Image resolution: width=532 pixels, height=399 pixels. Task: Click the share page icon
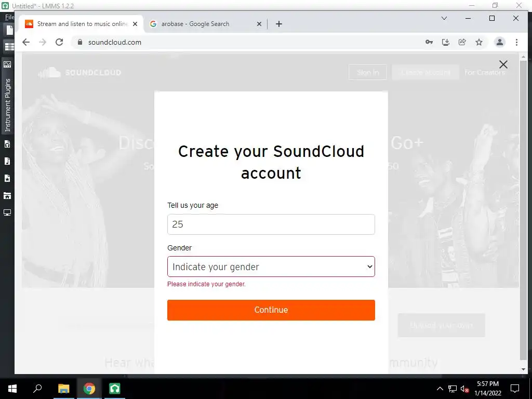point(462,42)
